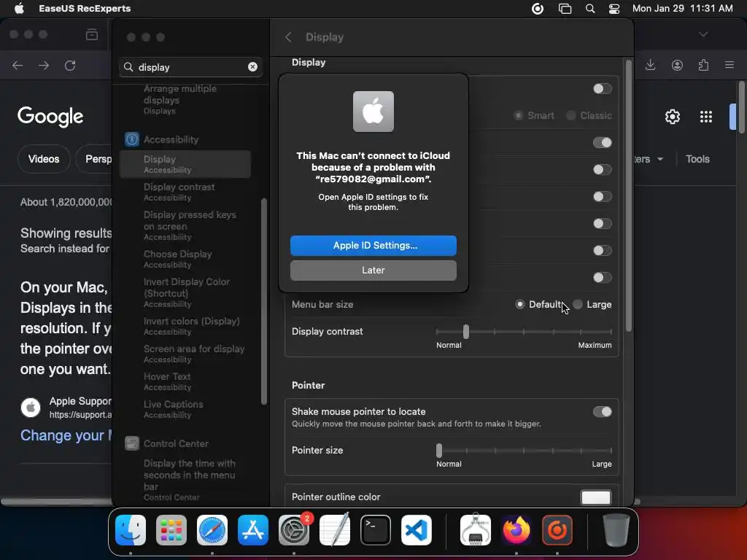Open TextEdit from the Dock
This screenshot has height=560, width=747.
(335, 530)
